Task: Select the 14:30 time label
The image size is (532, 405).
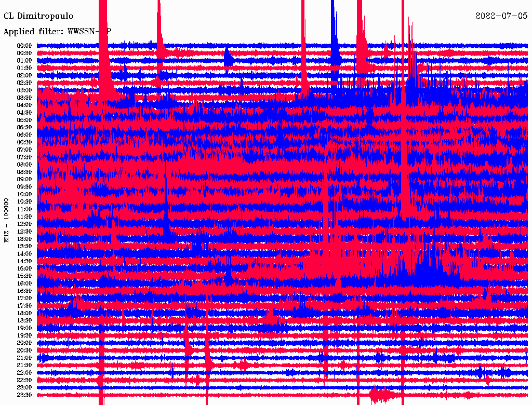Action: 24,261
